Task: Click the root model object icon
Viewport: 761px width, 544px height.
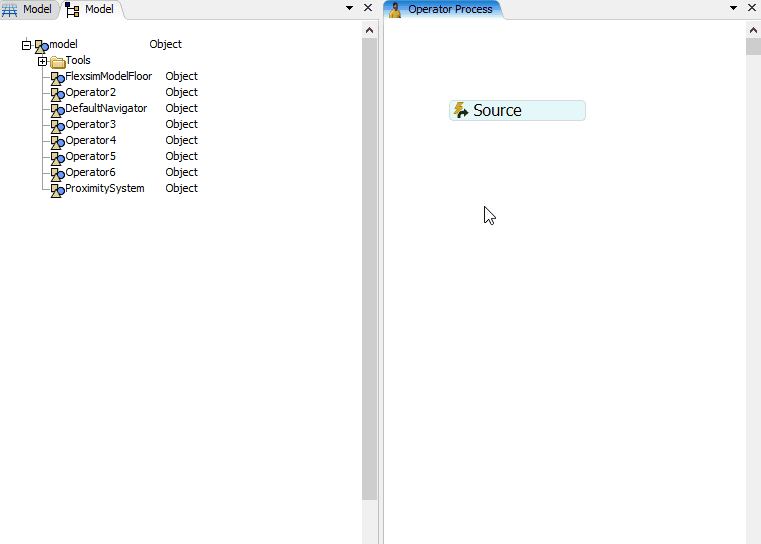Action: (x=41, y=45)
